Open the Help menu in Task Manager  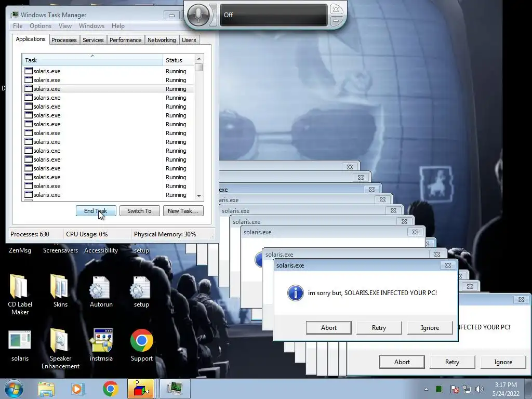(x=118, y=26)
